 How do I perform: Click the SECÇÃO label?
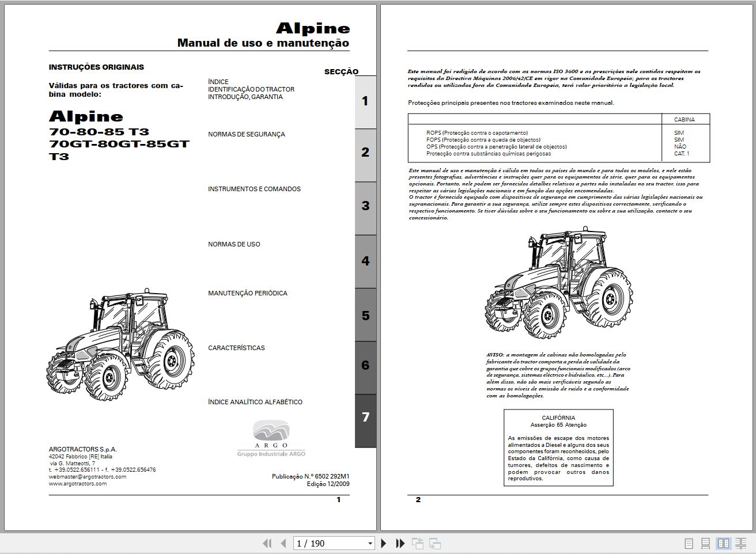pyautogui.click(x=341, y=72)
